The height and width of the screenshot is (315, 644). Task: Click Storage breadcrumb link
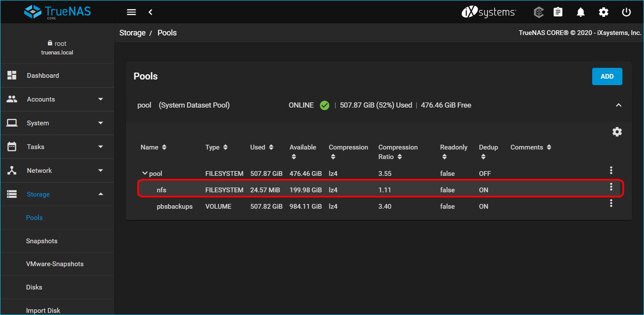point(133,33)
